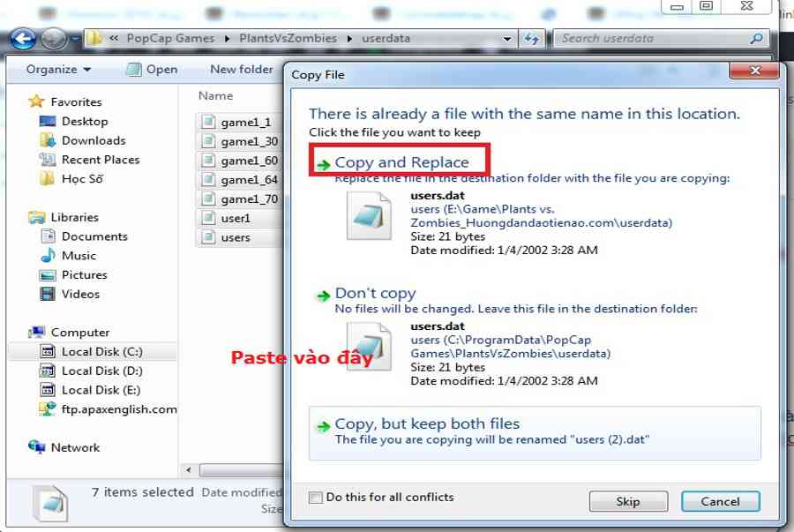
Task: Open the address bar history dropdown
Action: click(507, 39)
